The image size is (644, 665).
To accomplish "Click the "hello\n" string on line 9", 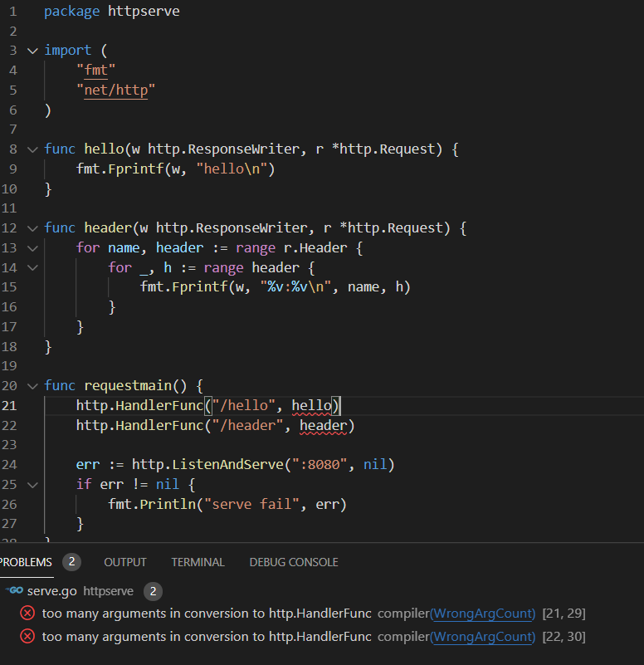I will tap(232, 169).
